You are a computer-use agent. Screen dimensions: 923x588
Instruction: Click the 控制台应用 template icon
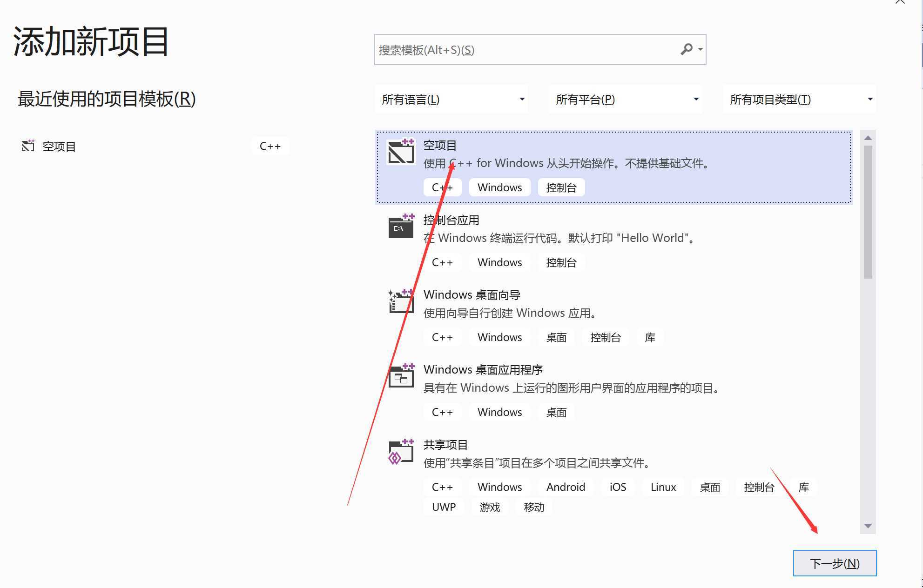pyautogui.click(x=401, y=227)
